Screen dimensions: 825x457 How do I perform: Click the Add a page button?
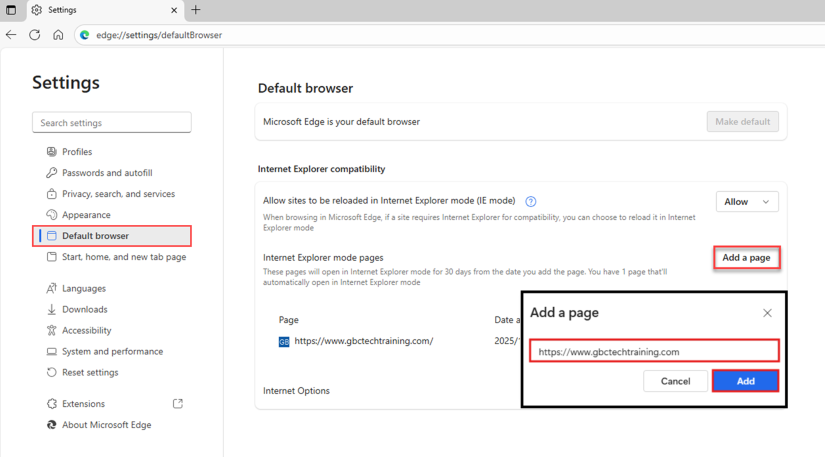746,258
